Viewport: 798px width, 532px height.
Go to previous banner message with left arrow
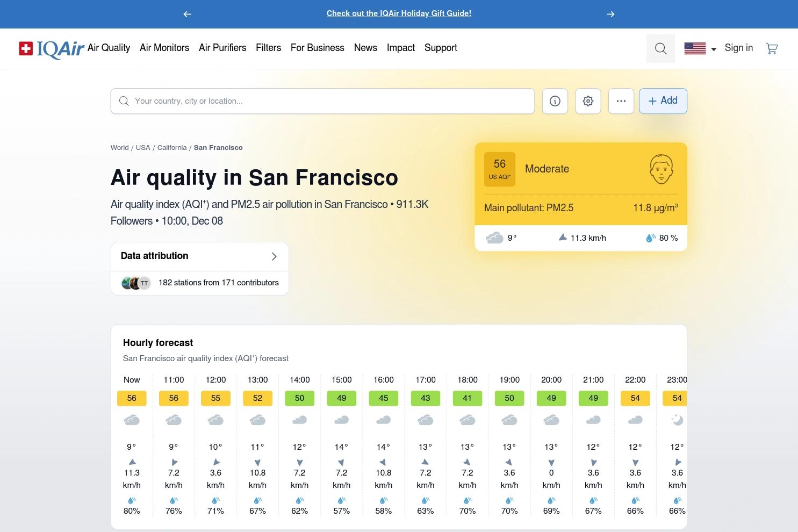pyautogui.click(x=187, y=14)
